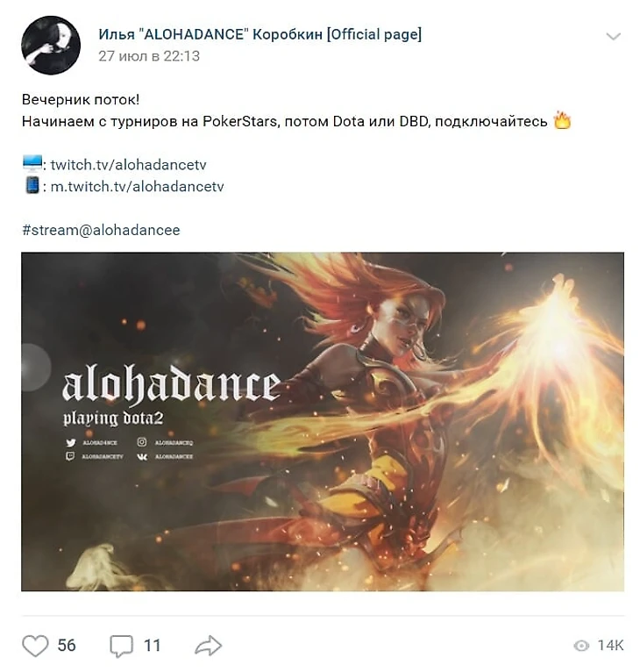Click the Twitch icon in banner
The width and height of the screenshot is (640, 672).
(x=70, y=456)
